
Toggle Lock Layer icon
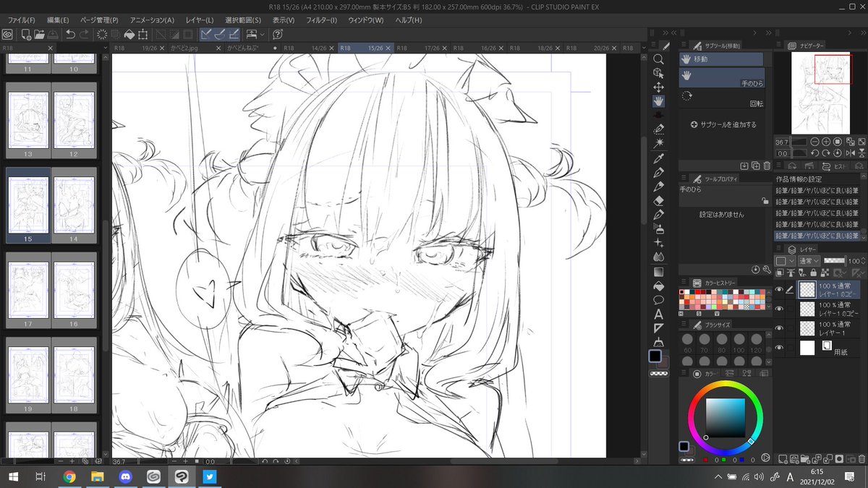(814, 273)
